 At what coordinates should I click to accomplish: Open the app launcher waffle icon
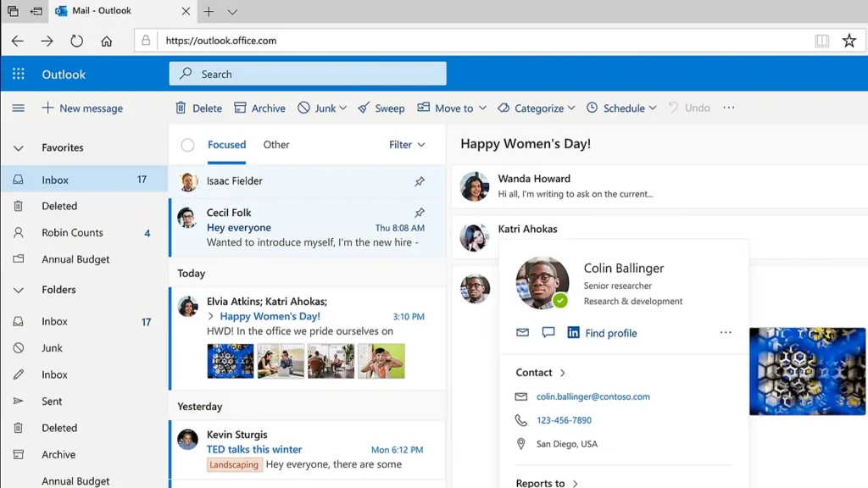[18, 75]
